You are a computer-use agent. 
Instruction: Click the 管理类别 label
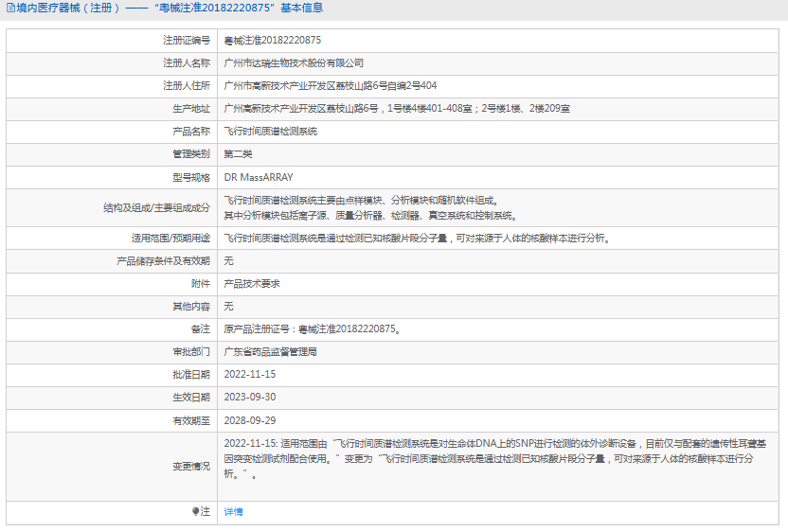[x=191, y=154]
